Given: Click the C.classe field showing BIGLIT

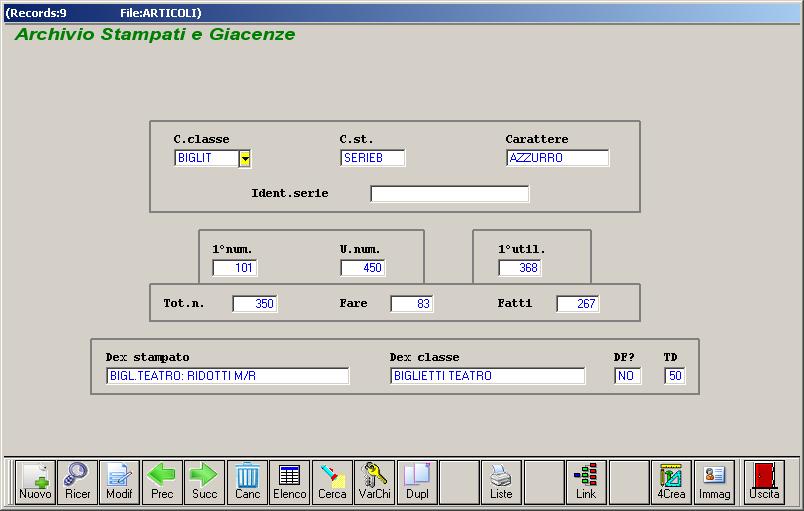Looking at the screenshot, I should [206, 158].
